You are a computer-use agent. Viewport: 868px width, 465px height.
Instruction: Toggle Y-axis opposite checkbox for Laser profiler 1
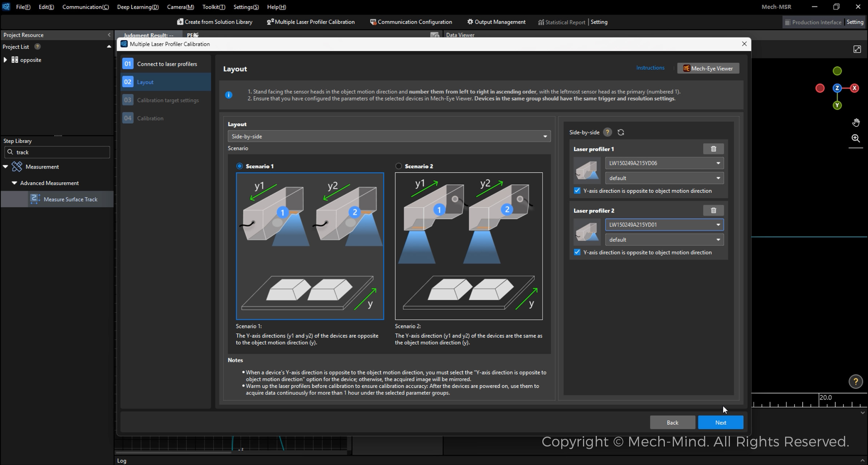point(577,191)
